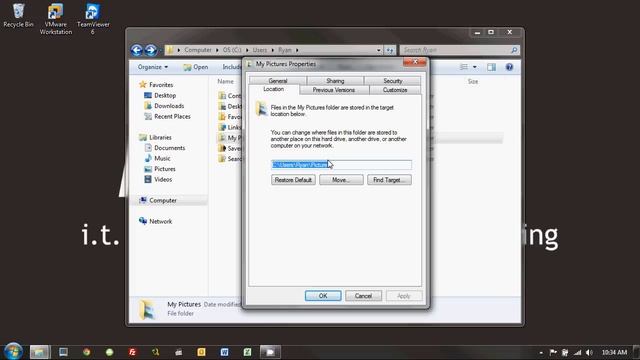
Task: Expand the Computer breadcrumb arrow
Action: tap(217, 50)
